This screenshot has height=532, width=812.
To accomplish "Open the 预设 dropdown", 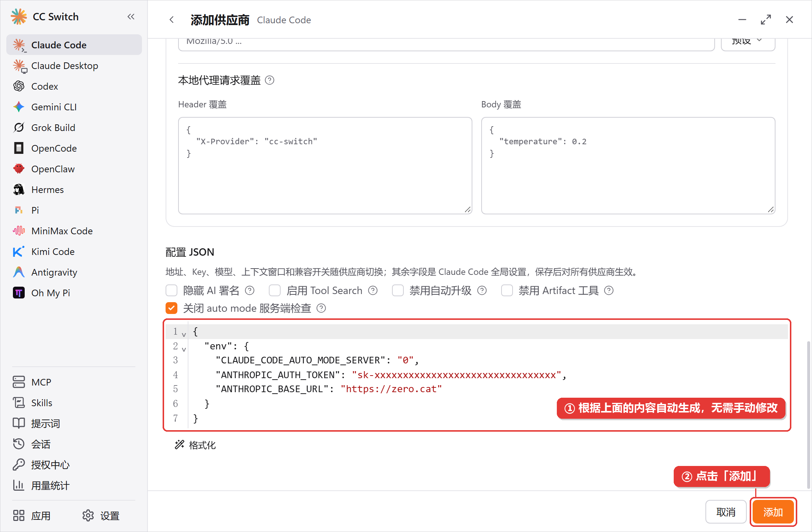I will [x=748, y=42].
